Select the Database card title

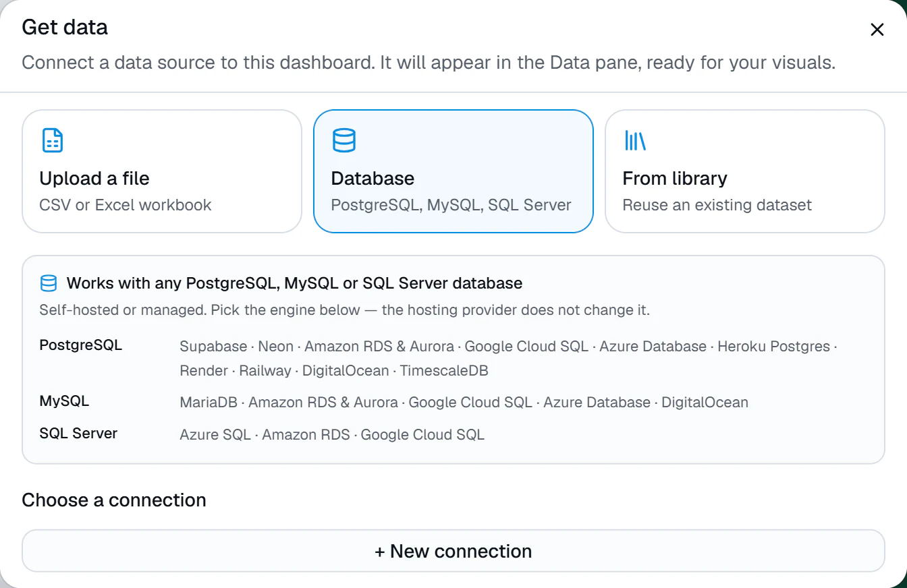373,179
